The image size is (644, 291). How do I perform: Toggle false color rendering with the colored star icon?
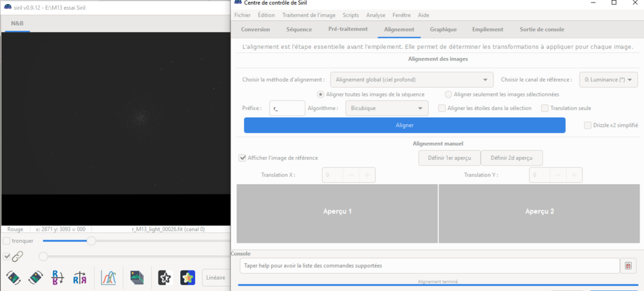click(187, 278)
